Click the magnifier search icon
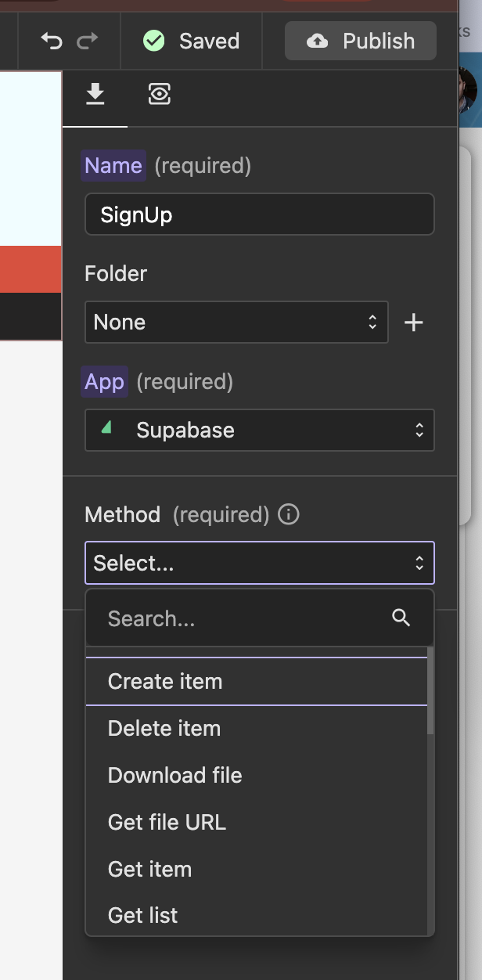This screenshot has width=482, height=980. (401, 618)
